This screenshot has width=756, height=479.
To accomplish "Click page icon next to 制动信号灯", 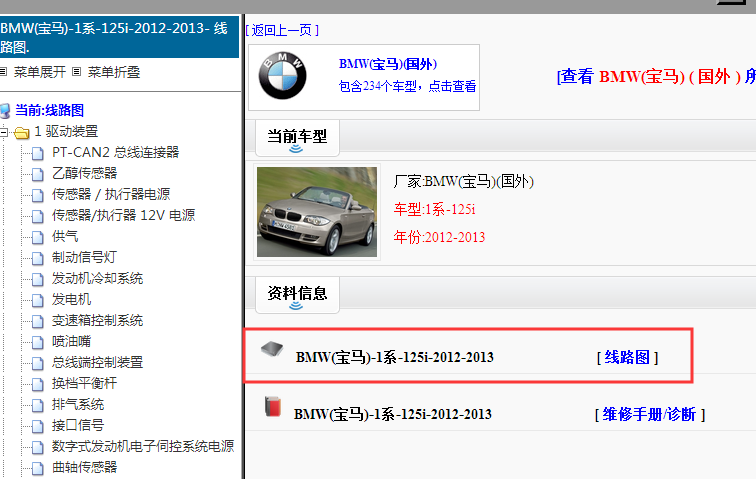I will 38,259.
